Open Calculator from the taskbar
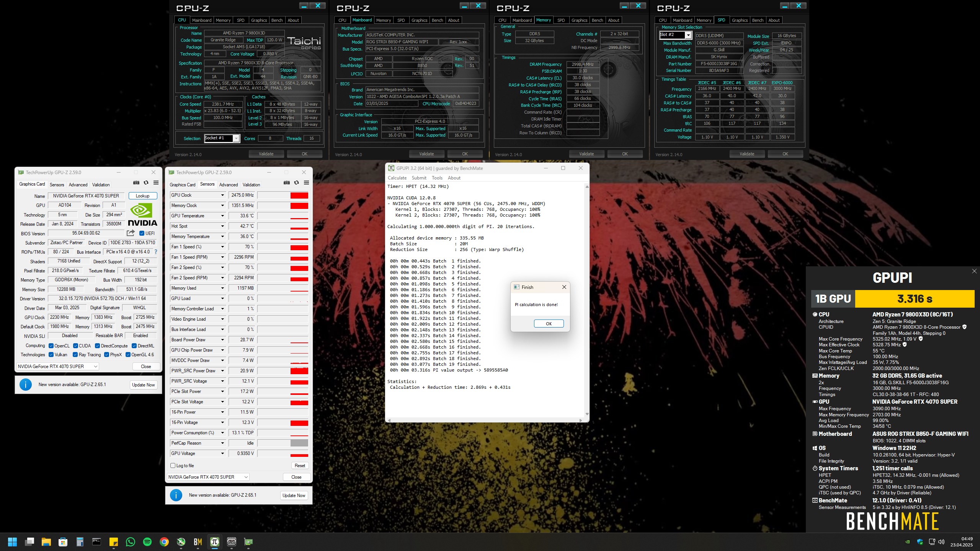Screen dimensions: 980x551 pyautogui.click(x=80, y=542)
